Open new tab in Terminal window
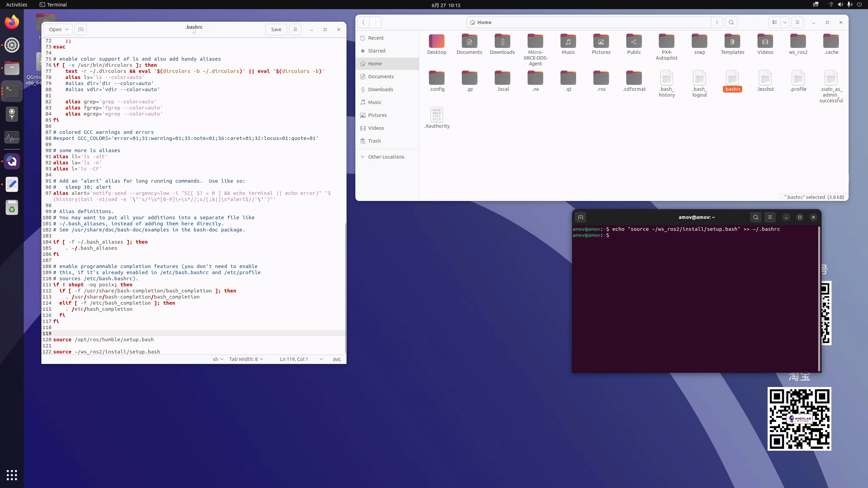 point(580,218)
